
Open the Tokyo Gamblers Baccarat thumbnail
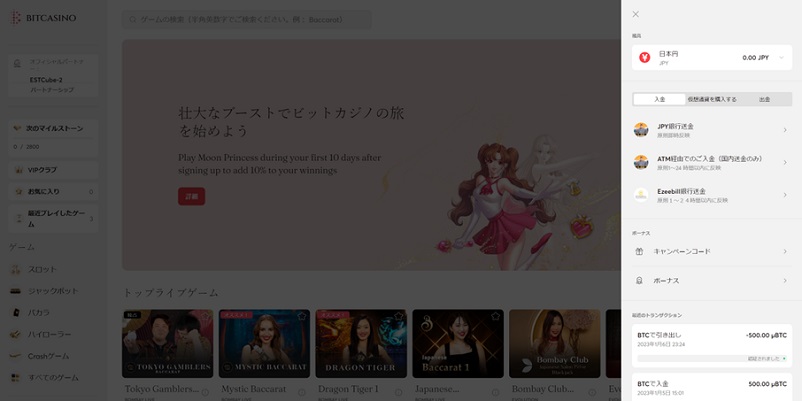click(x=167, y=344)
